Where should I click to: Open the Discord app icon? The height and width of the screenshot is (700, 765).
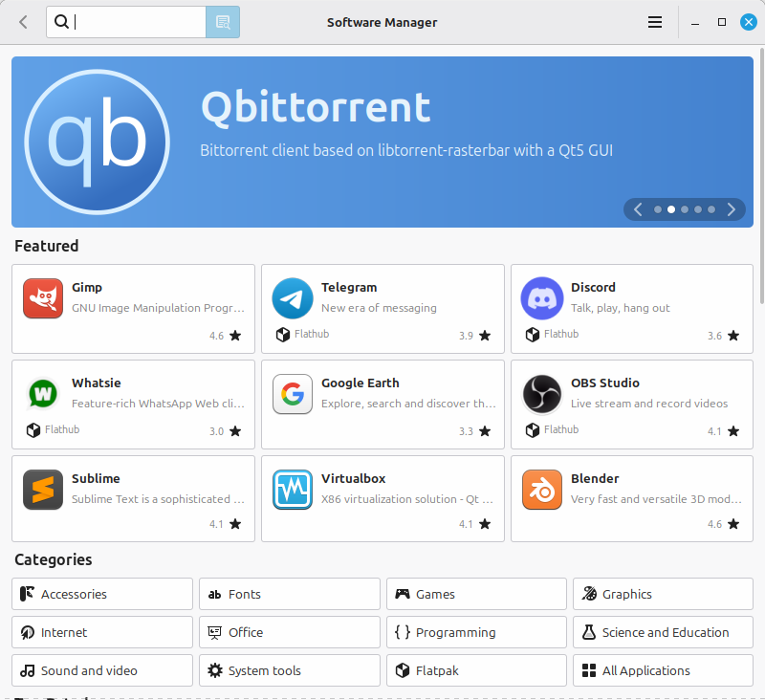(x=541, y=298)
